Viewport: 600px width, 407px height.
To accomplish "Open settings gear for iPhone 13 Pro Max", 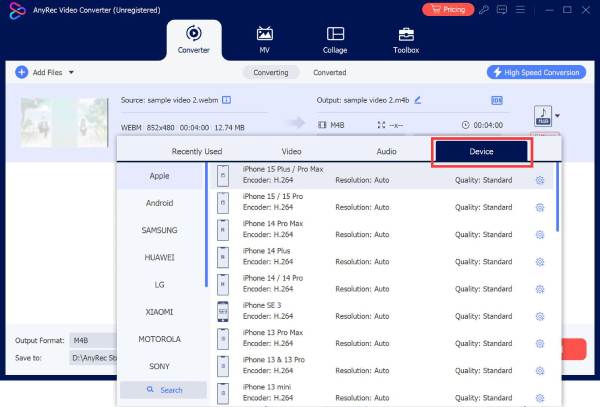I will tap(540, 344).
